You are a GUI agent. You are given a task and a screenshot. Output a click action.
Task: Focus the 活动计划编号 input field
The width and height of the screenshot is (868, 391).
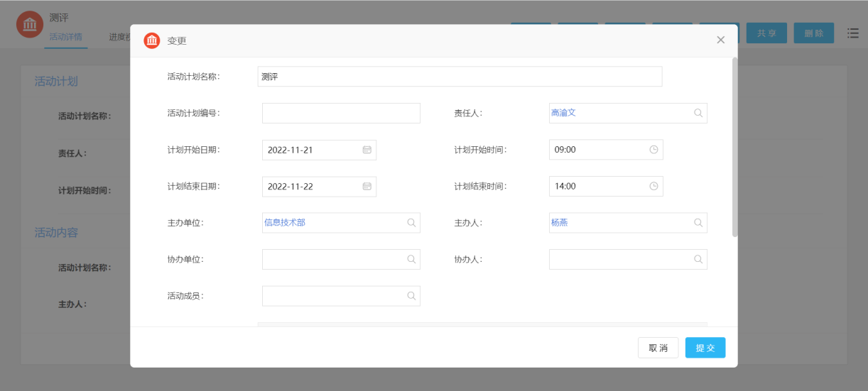point(341,114)
